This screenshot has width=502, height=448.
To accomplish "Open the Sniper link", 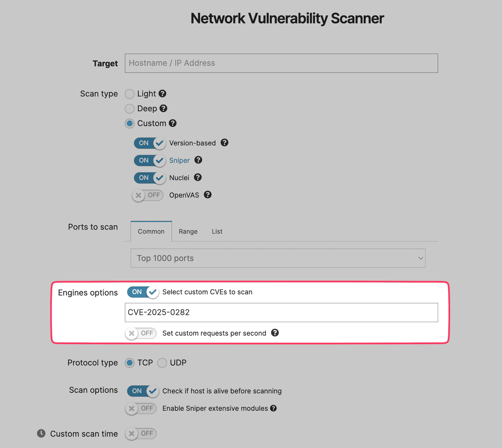I will click(179, 160).
